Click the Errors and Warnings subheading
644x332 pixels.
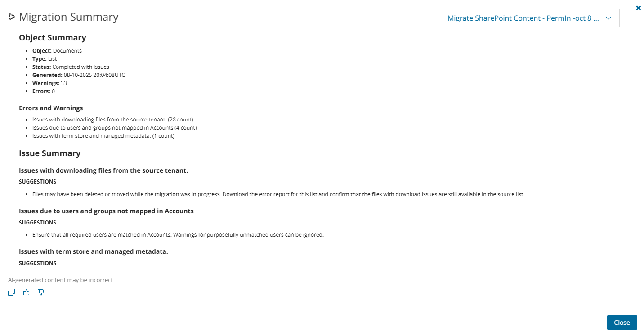coord(51,108)
